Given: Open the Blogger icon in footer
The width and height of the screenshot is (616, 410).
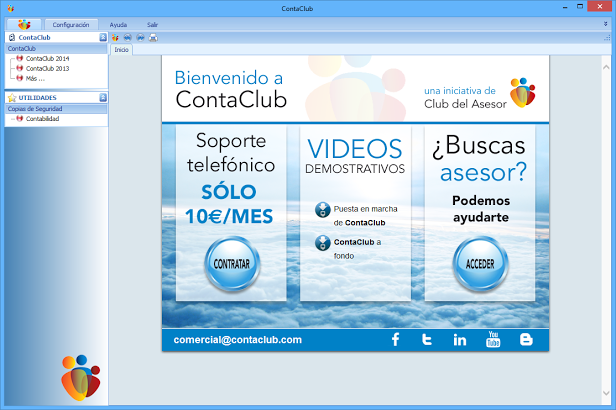Looking at the screenshot, I should [x=526, y=339].
